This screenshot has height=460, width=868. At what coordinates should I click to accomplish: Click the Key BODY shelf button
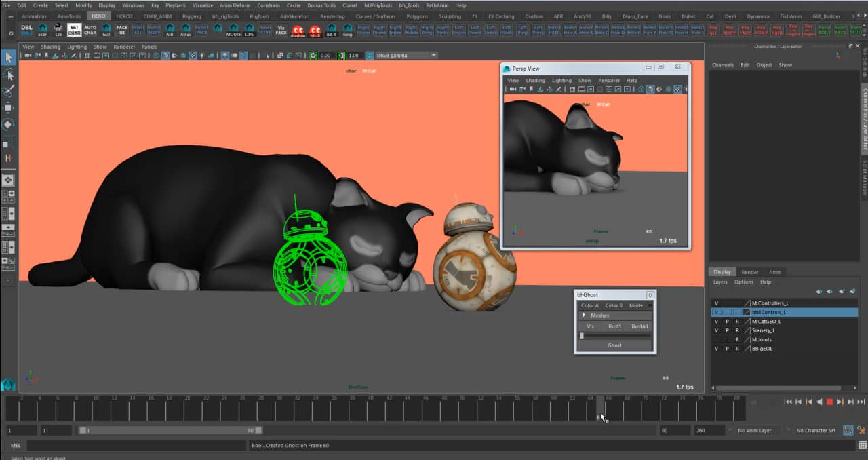click(729, 30)
